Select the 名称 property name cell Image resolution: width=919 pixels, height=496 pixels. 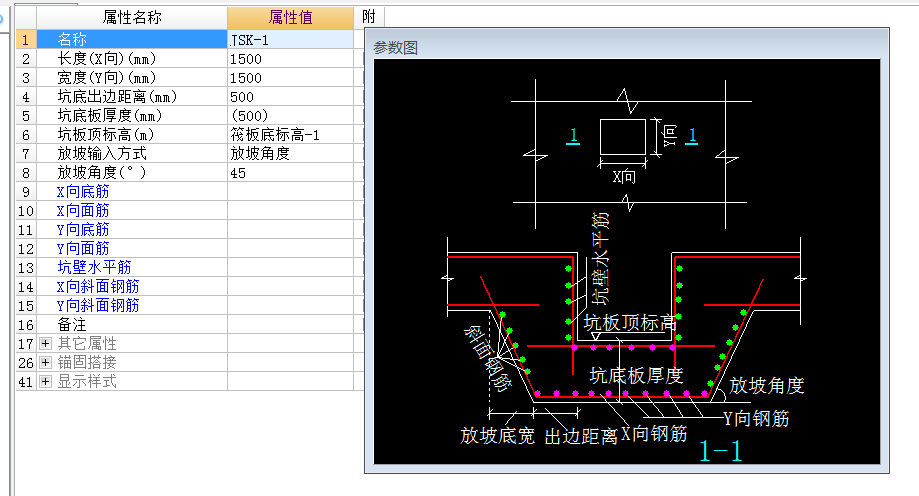point(132,40)
